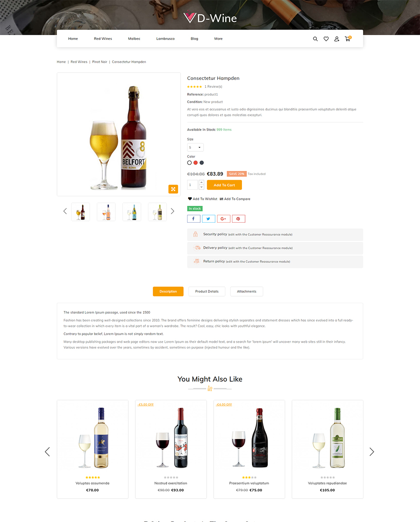This screenshot has width=420, height=522.
Task: Open the Size dropdown
Action: click(195, 147)
